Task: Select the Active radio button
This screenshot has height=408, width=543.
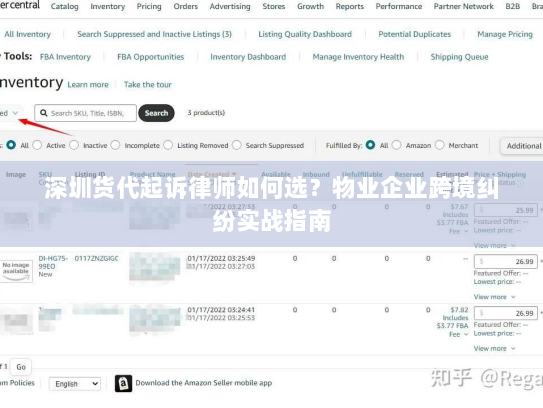Action: tap(37, 145)
